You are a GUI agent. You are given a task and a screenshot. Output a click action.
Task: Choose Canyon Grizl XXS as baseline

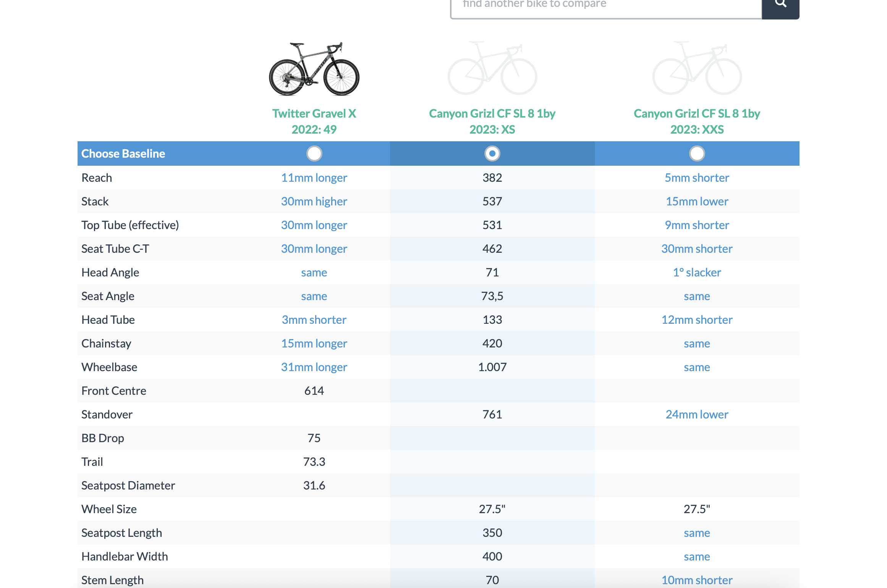point(697,153)
